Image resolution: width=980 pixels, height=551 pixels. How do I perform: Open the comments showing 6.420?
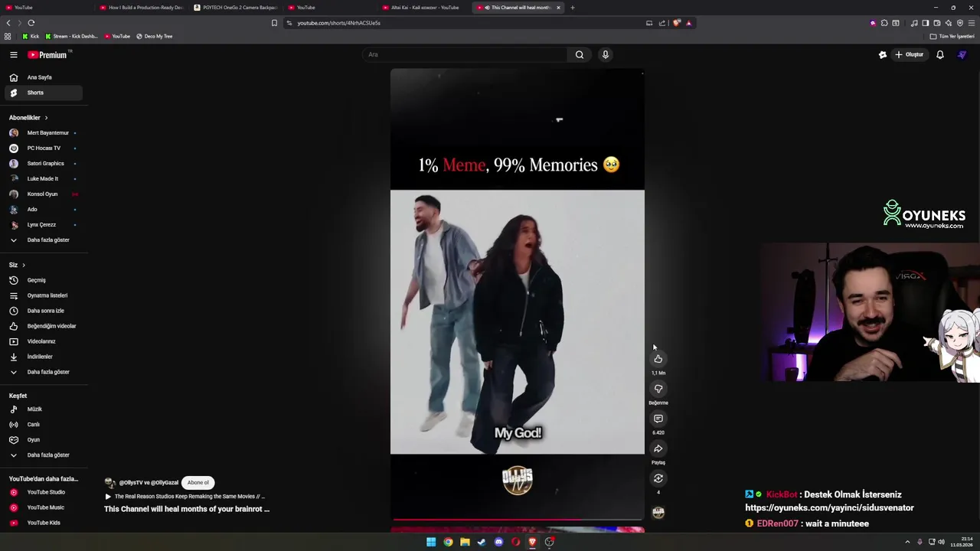point(658,419)
